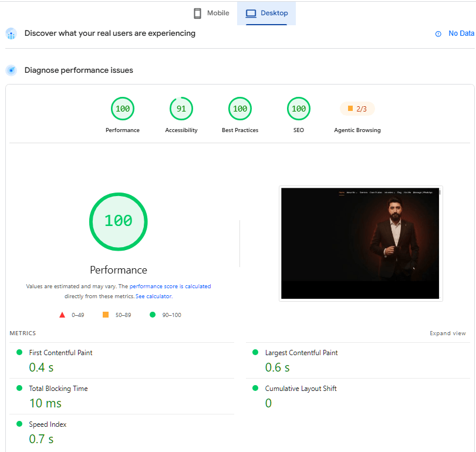Click the real users experience icon

pos(11,33)
